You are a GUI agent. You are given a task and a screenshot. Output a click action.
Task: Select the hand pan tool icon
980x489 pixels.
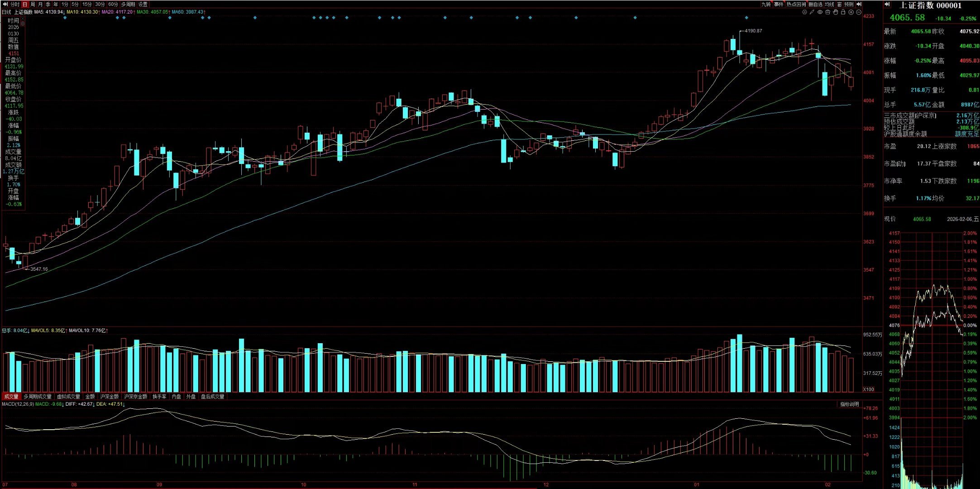(835, 12)
